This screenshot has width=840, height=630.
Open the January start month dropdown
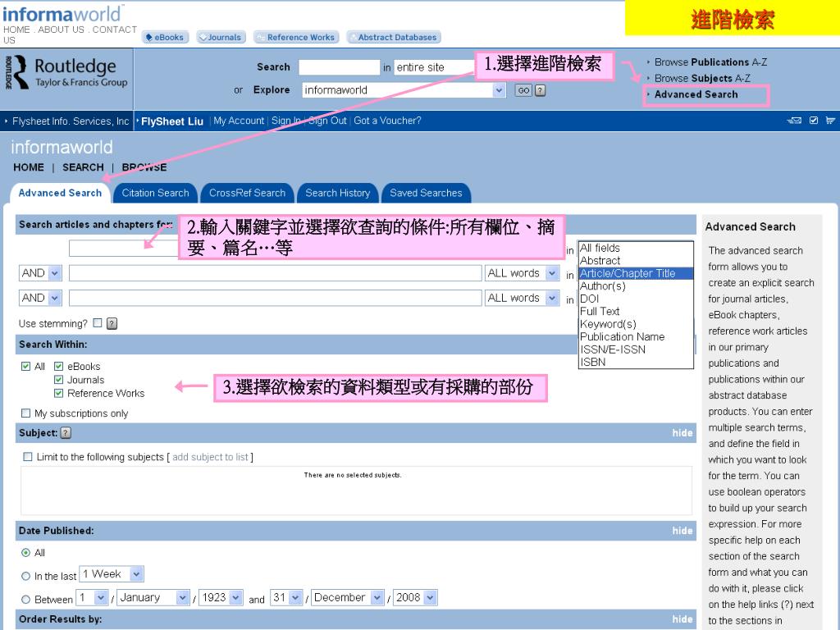tap(153, 597)
